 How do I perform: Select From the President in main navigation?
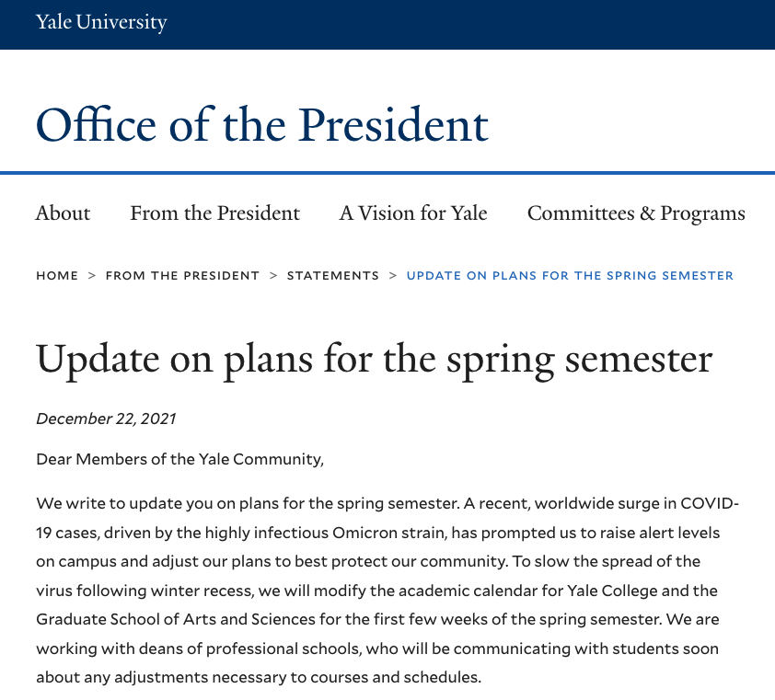tap(215, 213)
